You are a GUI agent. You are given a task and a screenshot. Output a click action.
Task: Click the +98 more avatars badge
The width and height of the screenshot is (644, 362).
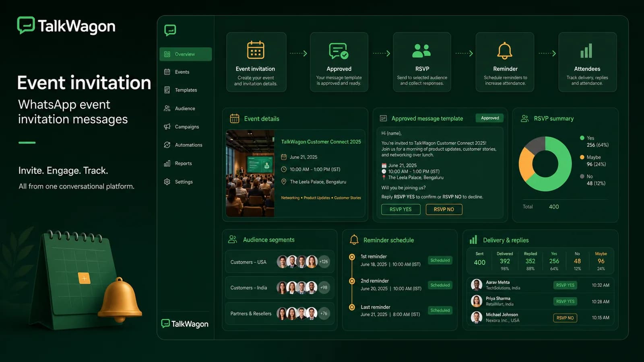click(x=324, y=288)
